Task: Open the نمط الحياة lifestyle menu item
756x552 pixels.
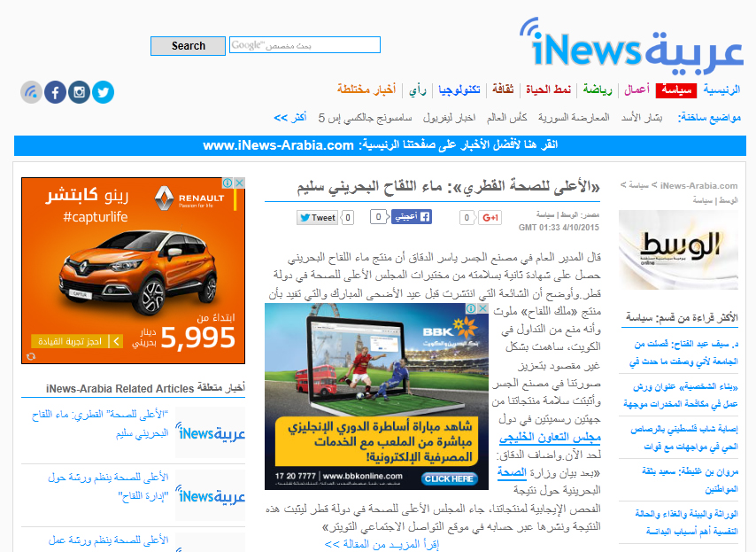Action: click(x=549, y=89)
